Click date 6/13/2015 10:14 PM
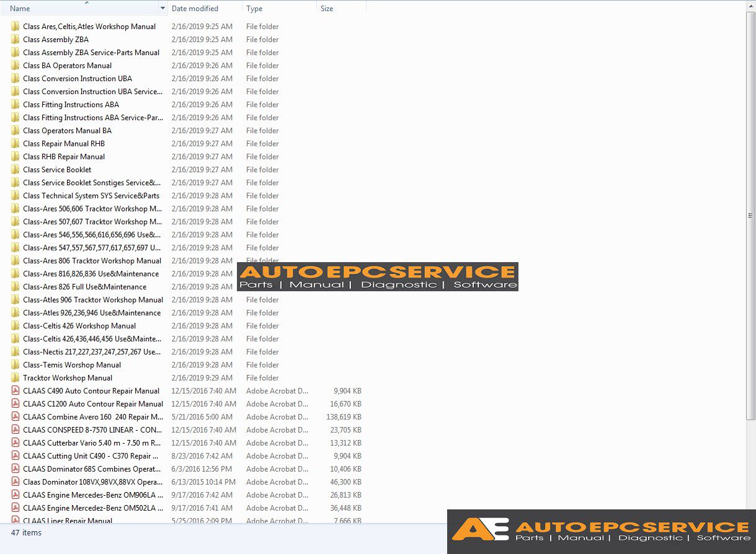This screenshot has height=554, width=756. coord(203,482)
